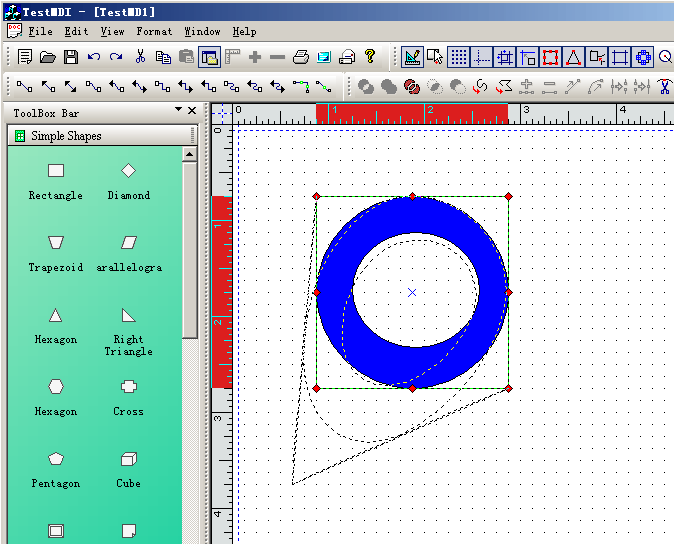674x544 pixels.
Task: Toggle guide lines crosshair display
Action: [x=482, y=57]
